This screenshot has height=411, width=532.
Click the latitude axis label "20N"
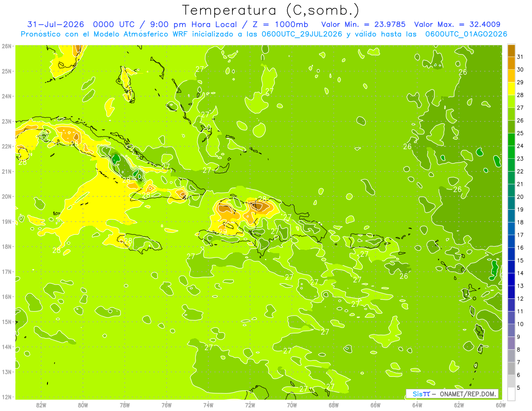click(x=7, y=196)
